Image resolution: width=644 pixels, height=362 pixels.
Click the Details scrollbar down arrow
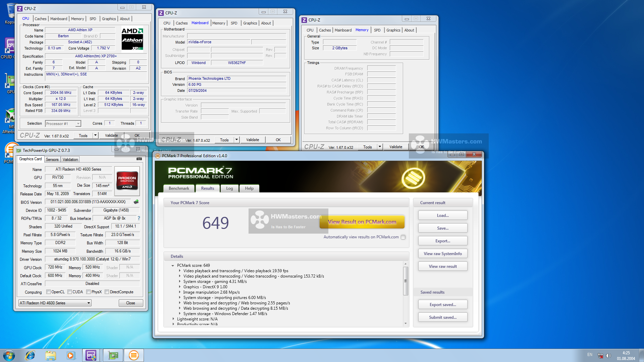pos(406,323)
